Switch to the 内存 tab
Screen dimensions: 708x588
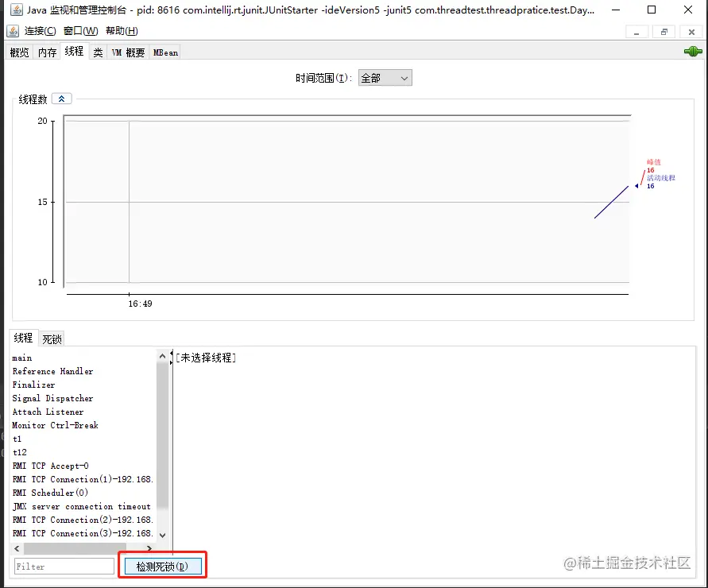47,52
